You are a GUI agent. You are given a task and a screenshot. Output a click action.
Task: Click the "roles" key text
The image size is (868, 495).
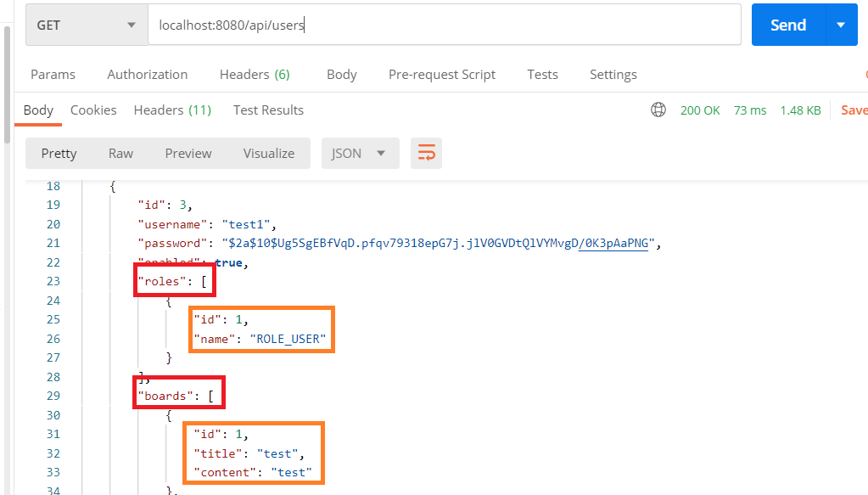162,281
